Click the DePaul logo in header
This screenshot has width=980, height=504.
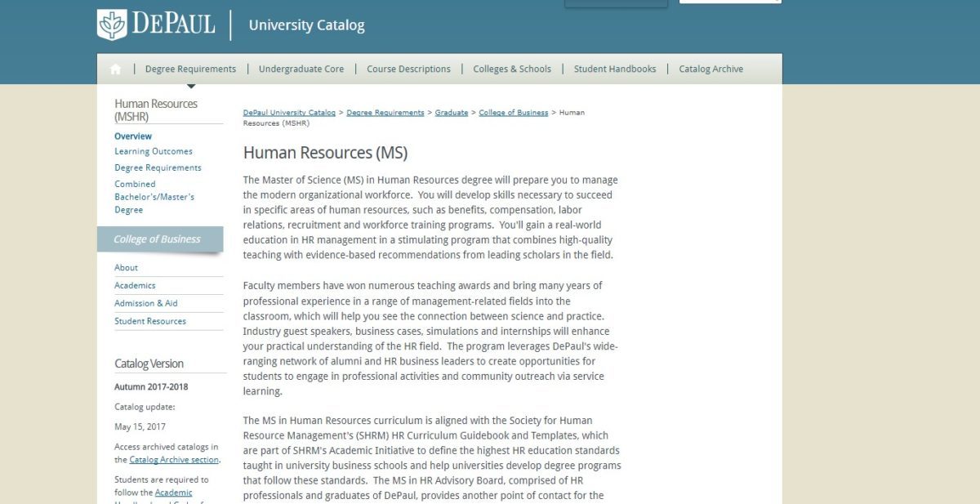[x=156, y=25]
